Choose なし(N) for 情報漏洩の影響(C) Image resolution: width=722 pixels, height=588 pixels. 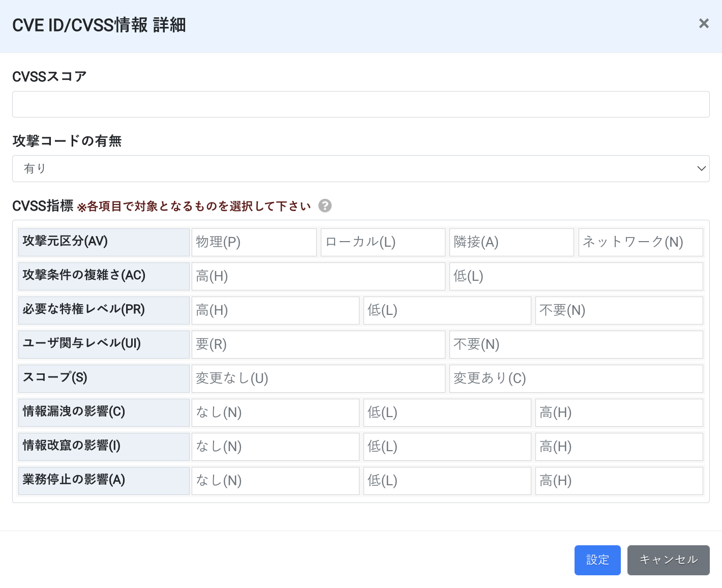[x=276, y=413]
